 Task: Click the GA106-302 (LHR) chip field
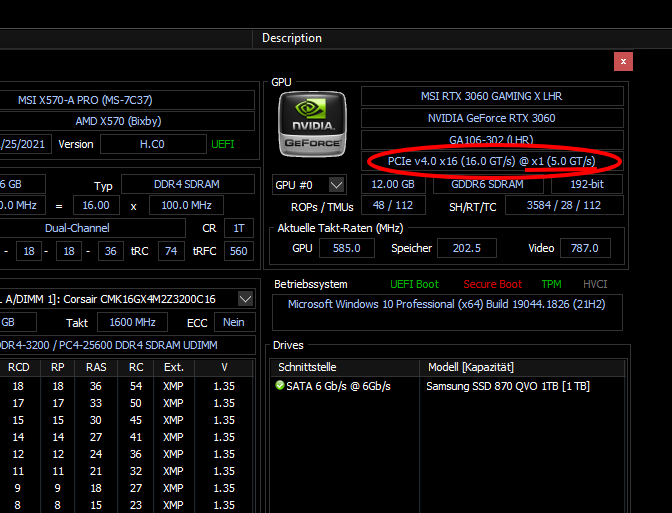pos(492,140)
